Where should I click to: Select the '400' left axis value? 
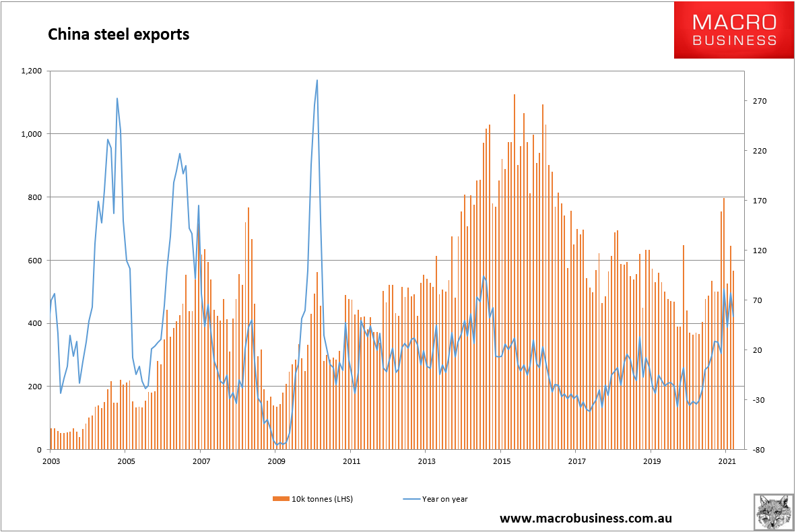pos(35,323)
